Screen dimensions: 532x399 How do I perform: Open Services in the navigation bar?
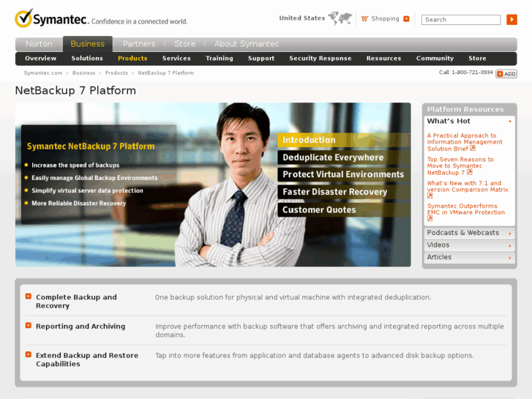click(176, 59)
